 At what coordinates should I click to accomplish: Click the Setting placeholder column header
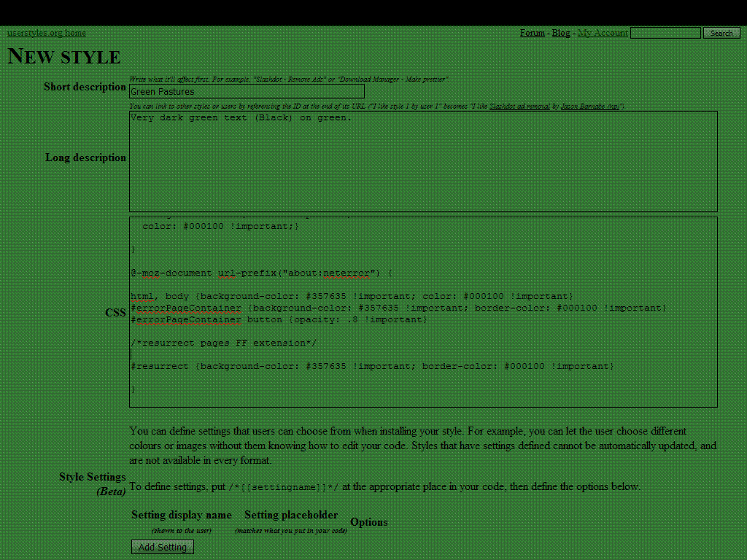[x=291, y=515]
